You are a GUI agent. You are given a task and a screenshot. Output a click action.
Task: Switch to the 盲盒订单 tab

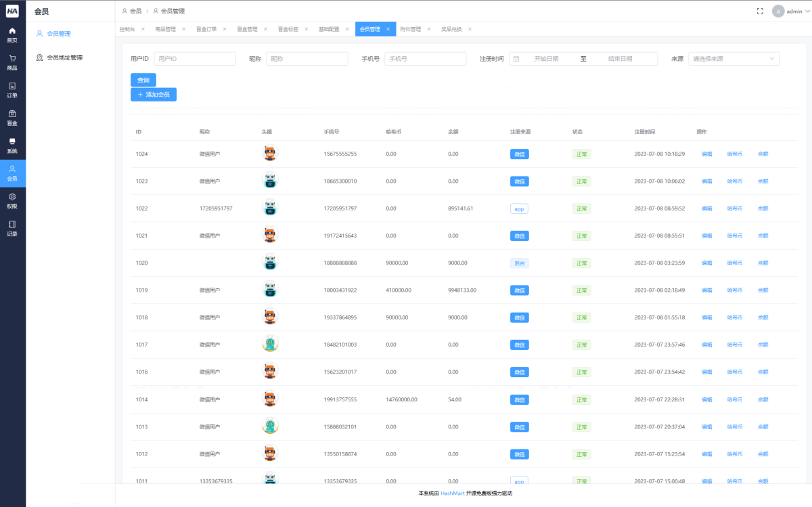(206, 29)
